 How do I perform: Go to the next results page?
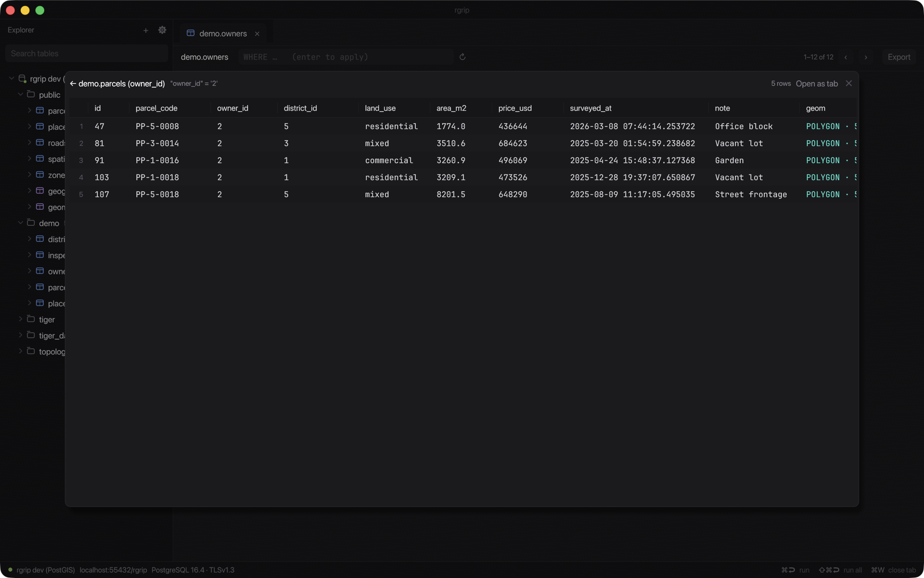click(866, 57)
